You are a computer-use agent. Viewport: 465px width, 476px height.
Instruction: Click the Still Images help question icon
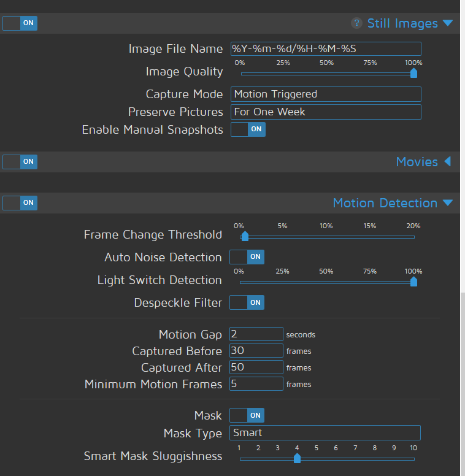tap(356, 23)
